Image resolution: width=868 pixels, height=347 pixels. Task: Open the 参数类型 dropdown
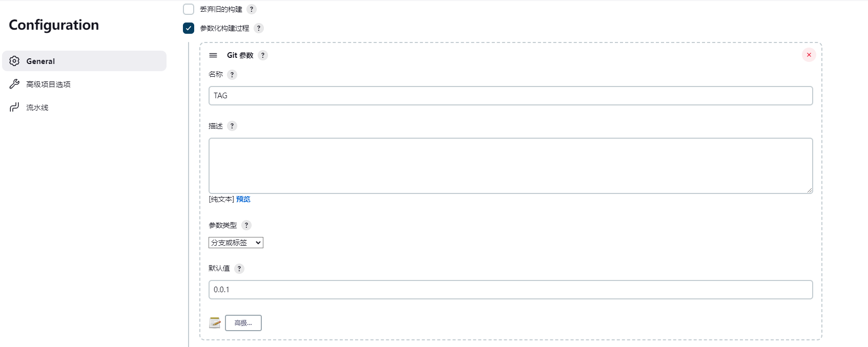pyautogui.click(x=236, y=243)
